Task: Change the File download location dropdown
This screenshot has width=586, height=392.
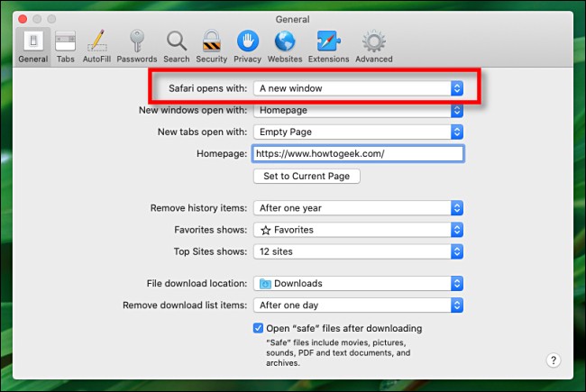Action: (358, 284)
